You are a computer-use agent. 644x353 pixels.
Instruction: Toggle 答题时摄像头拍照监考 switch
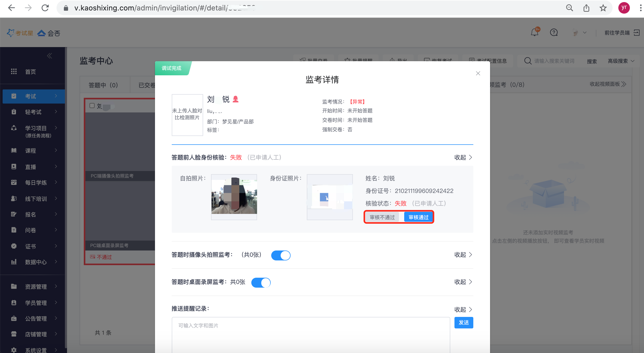pos(281,255)
